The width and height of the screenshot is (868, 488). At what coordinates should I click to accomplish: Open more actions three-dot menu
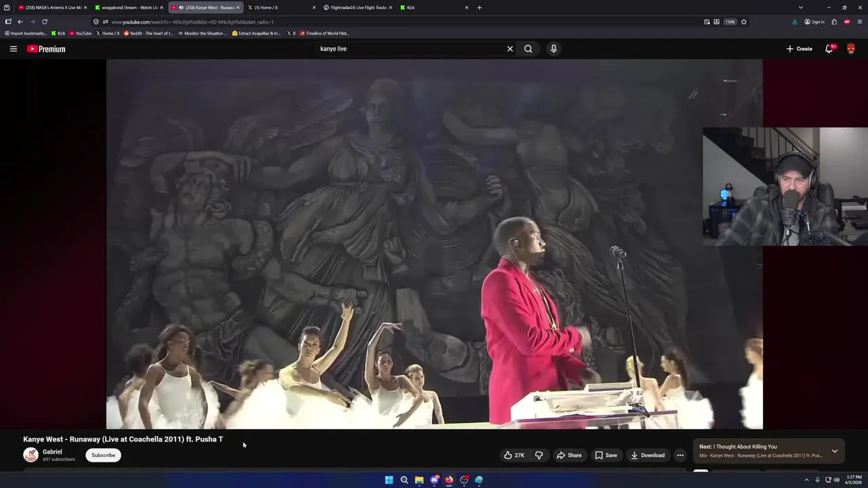(680, 455)
